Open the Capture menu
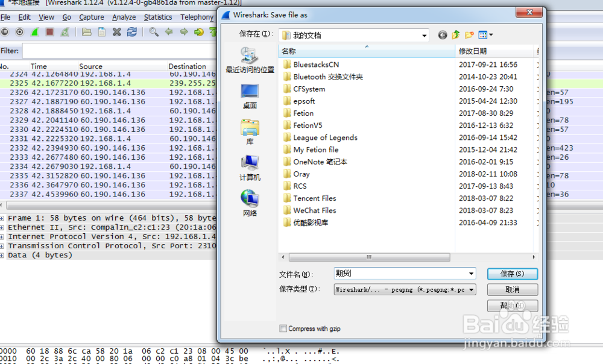 tap(92, 17)
